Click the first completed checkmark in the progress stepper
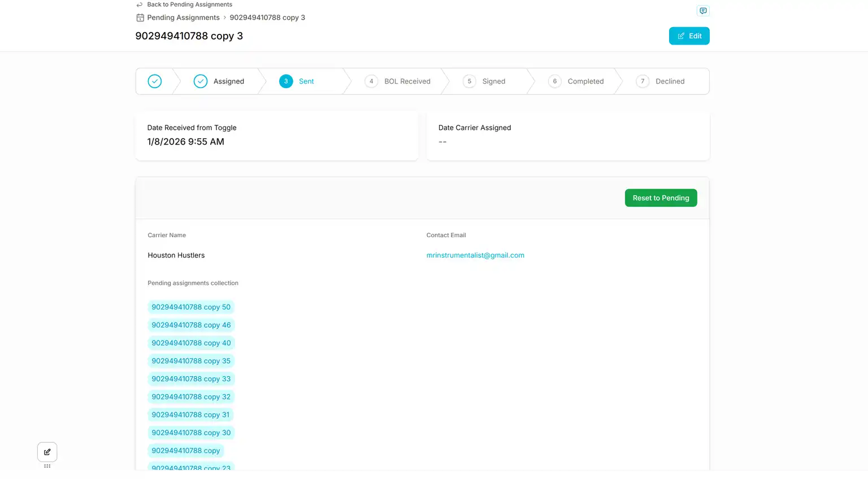The width and height of the screenshot is (868, 488). click(x=154, y=81)
